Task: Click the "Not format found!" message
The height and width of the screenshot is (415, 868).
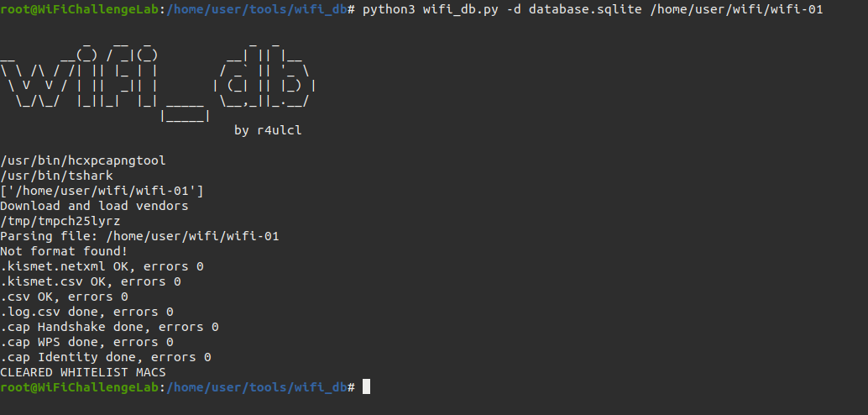Action: click(64, 251)
